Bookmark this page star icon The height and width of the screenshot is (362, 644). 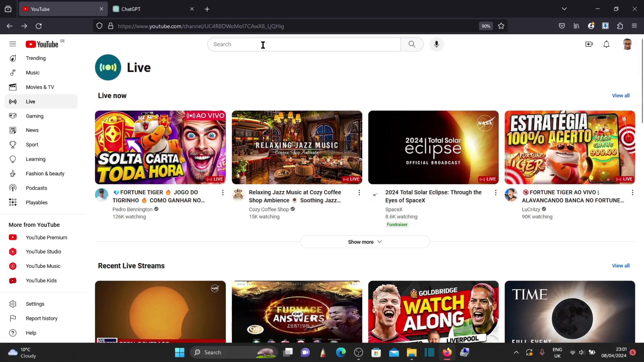click(x=501, y=26)
